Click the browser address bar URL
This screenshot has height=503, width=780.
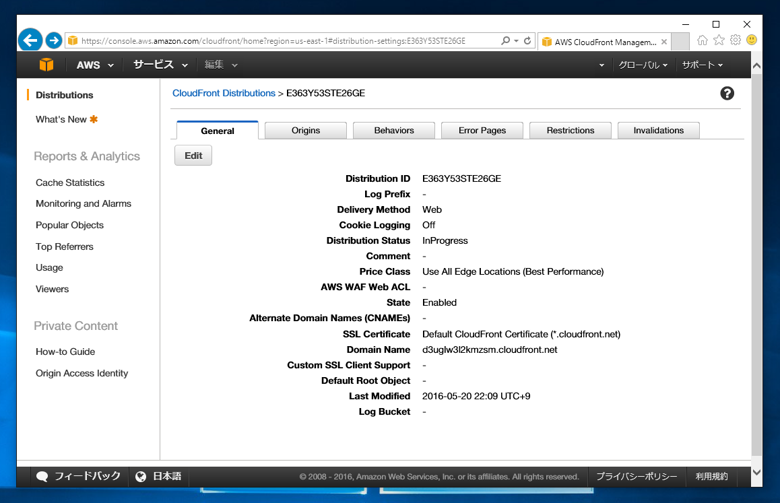(273, 41)
